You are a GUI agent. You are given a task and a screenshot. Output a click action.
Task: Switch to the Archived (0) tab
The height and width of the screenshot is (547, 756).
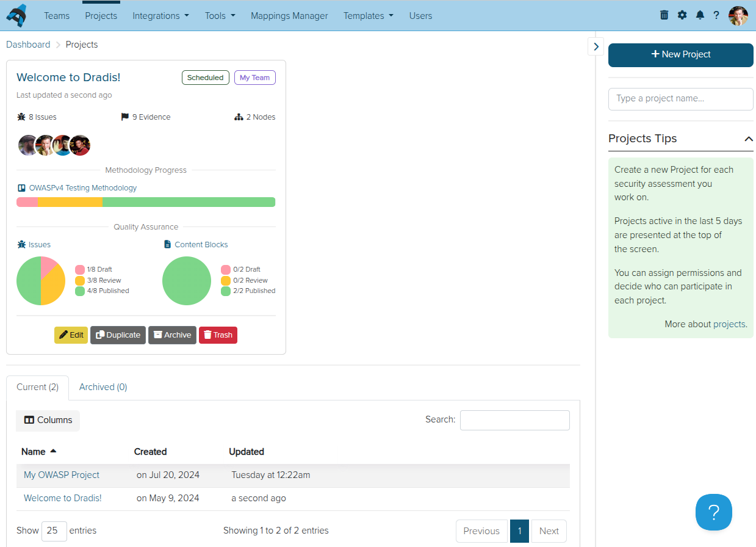pos(103,388)
